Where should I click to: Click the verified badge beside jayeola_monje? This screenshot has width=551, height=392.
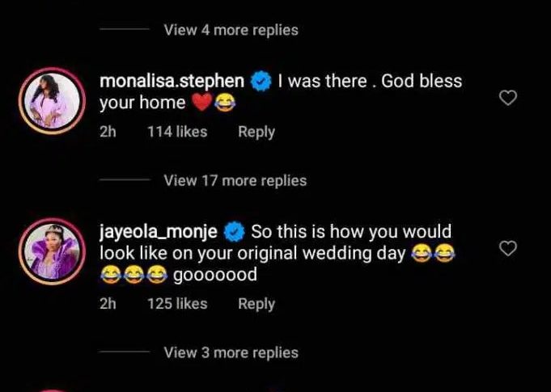click(x=234, y=232)
